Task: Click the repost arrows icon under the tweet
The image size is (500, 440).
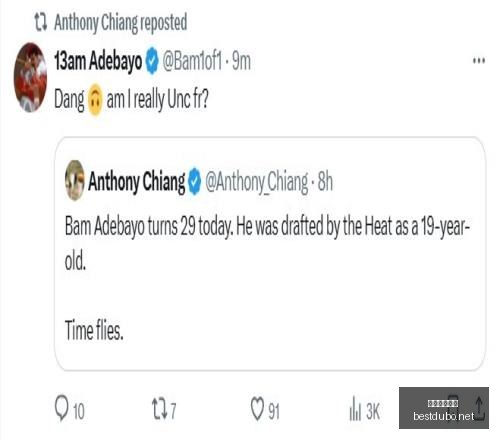Action: coord(160,409)
